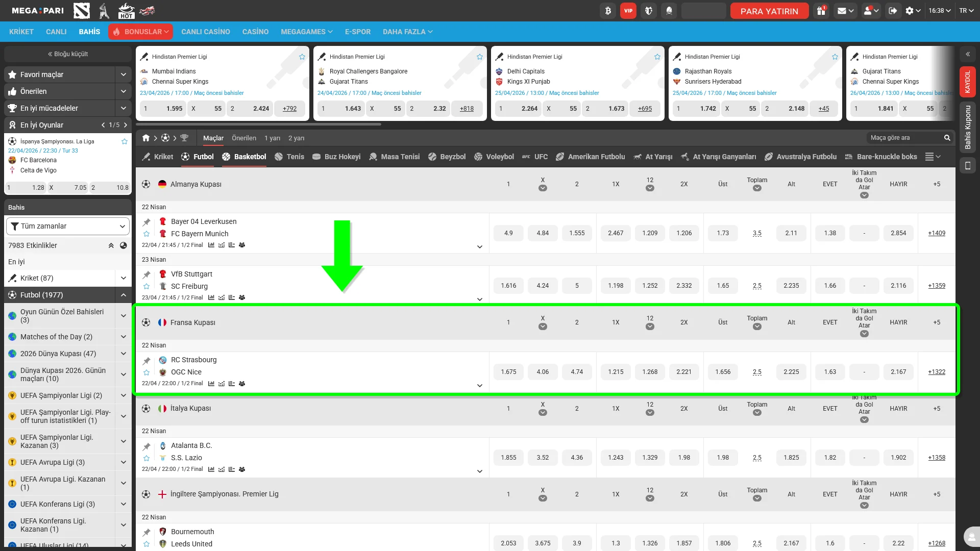Open the mobile app phone icon
The width and height of the screenshot is (980, 551).
coord(967,165)
